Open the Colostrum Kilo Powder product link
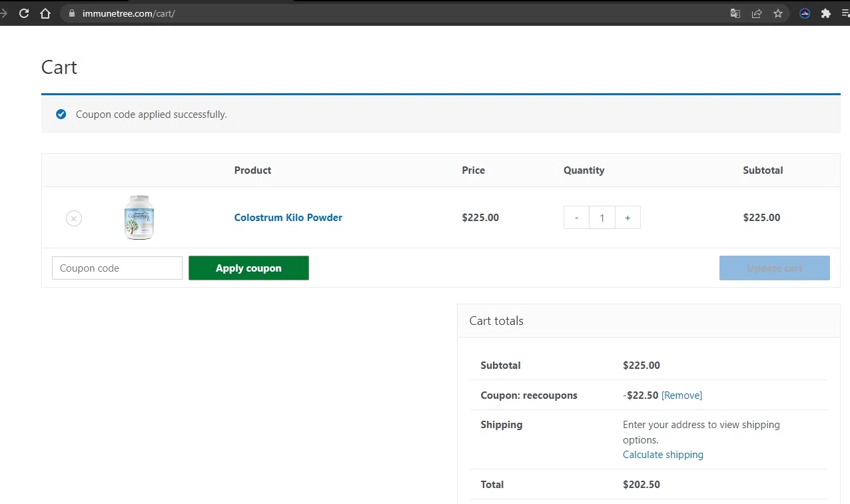This screenshot has height=504, width=850. [x=288, y=218]
